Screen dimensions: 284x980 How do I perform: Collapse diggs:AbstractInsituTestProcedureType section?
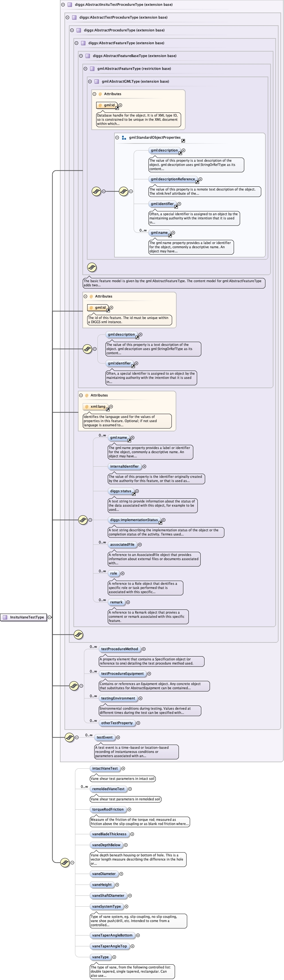(x=63, y=4)
